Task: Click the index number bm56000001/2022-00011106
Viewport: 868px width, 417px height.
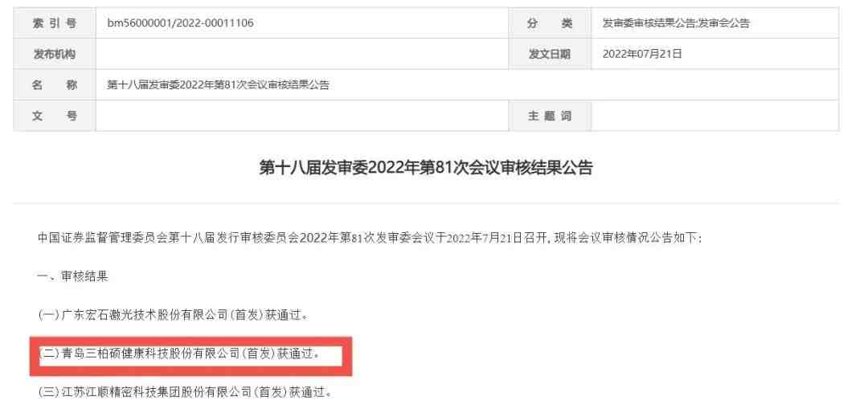Action: (181, 23)
